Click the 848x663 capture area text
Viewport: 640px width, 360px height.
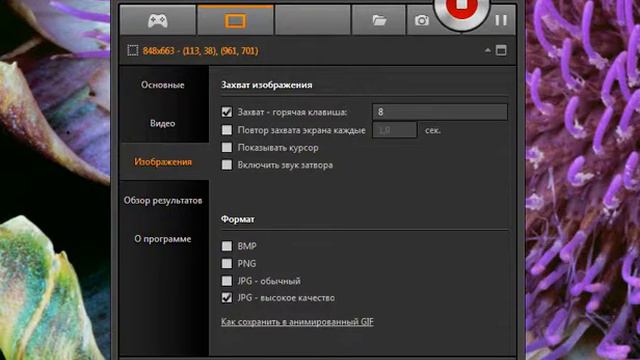[200, 51]
